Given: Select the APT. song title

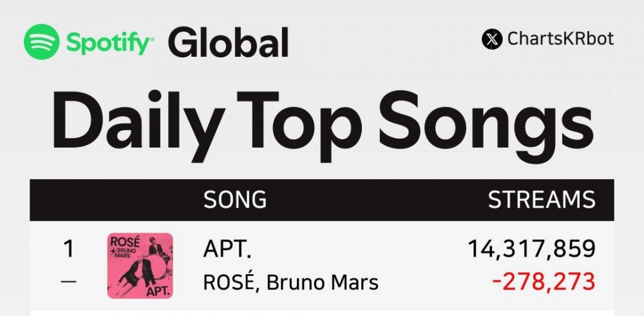Looking at the screenshot, I should (227, 250).
